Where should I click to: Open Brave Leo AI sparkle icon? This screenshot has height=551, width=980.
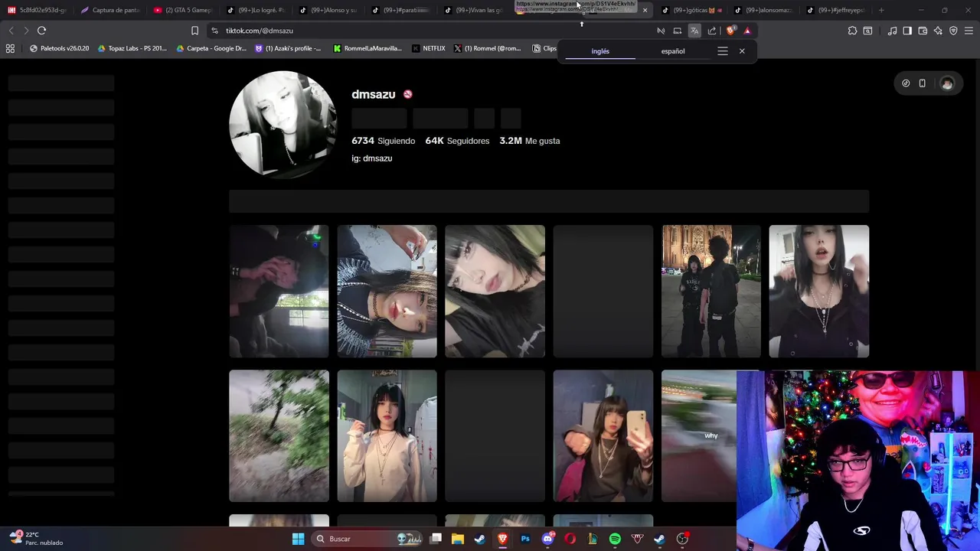tap(938, 31)
